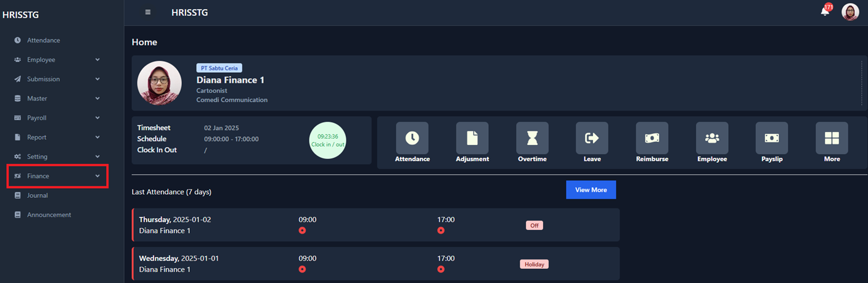
Task: Click the Off status badge on Thursday row
Action: click(x=534, y=226)
